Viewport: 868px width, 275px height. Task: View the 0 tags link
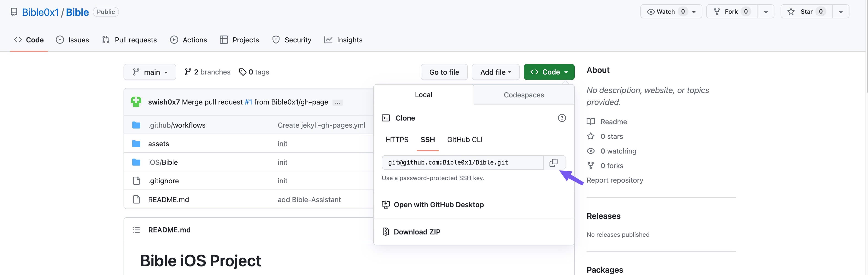pos(254,72)
